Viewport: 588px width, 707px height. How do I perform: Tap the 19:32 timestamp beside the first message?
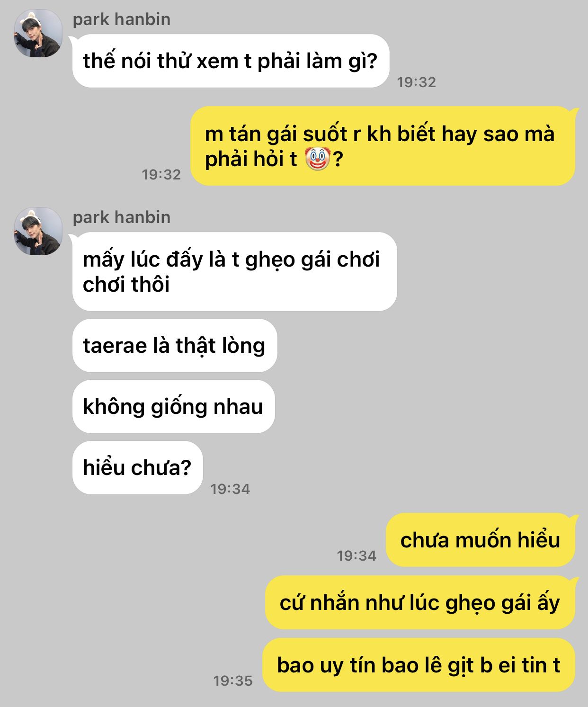(416, 82)
